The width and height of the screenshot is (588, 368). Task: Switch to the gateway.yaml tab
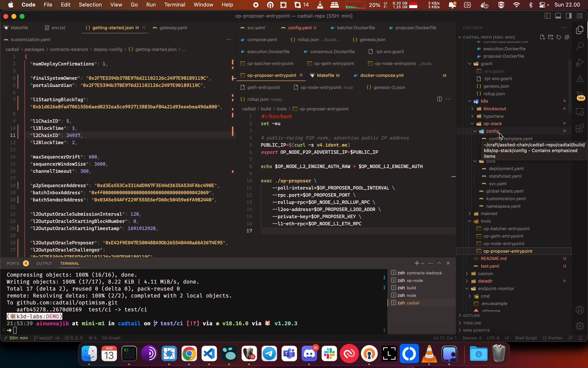click(173, 28)
